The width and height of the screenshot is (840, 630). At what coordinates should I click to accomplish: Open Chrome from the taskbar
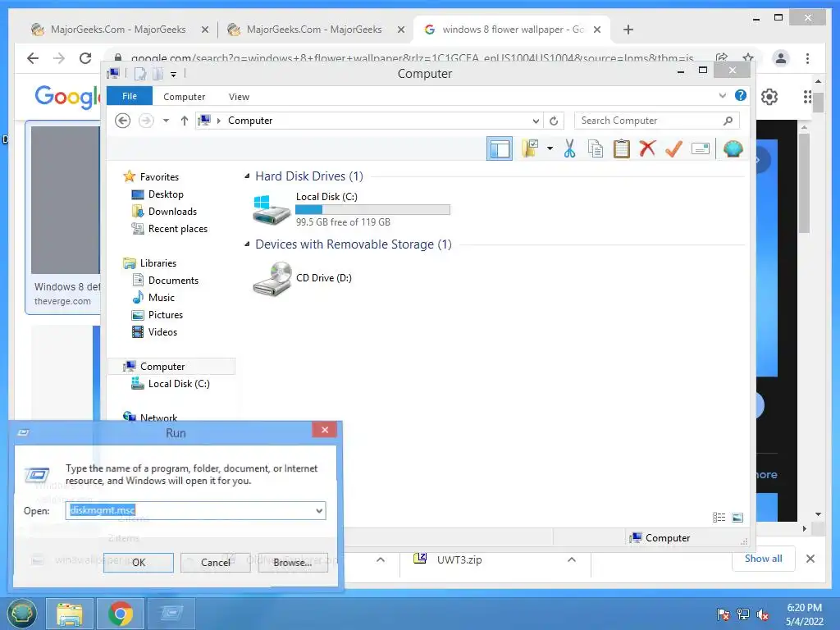pos(121,614)
